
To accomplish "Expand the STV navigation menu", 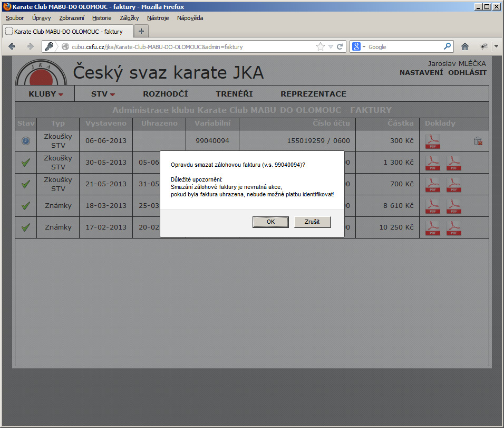I will pos(103,94).
